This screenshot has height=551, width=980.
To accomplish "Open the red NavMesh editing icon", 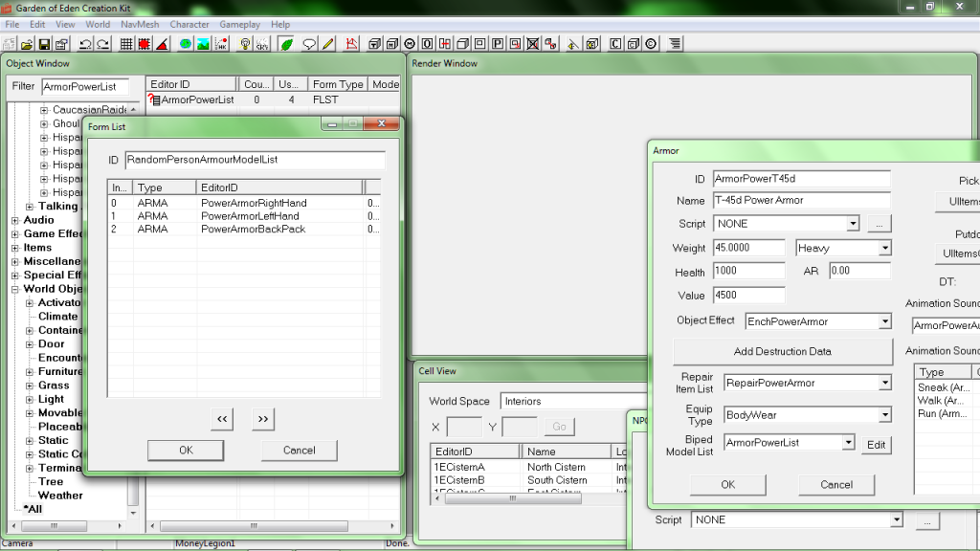I will tap(351, 44).
